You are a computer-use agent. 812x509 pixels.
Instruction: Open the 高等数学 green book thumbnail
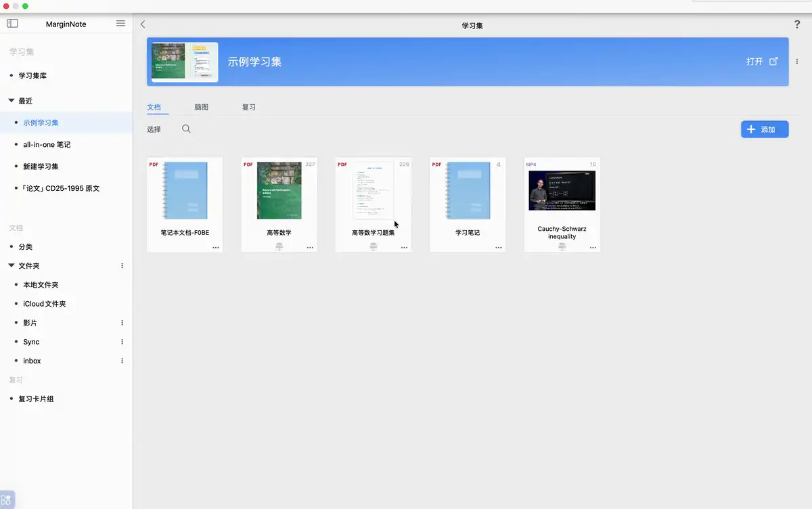(279, 190)
